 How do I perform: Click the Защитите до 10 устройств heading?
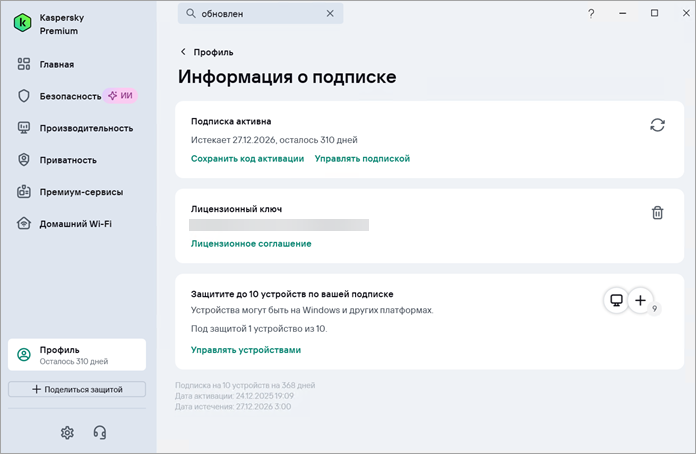click(x=292, y=294)
